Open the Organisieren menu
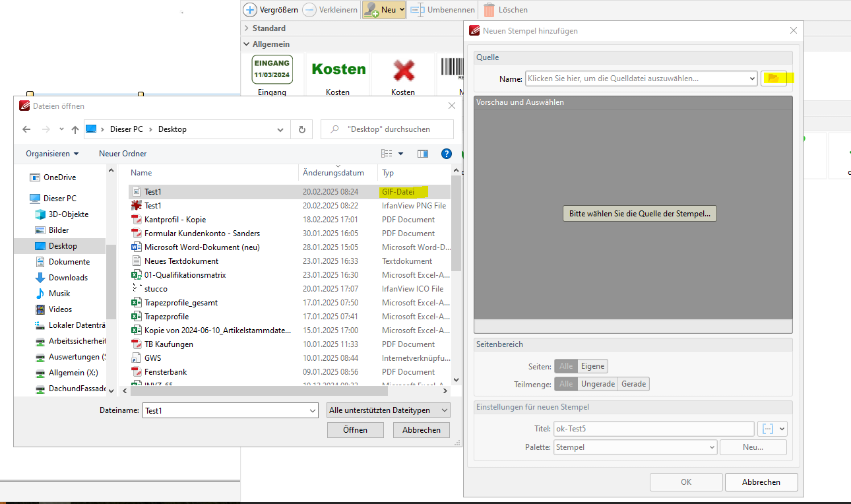The image size is (851, 504). click(52, 154)
